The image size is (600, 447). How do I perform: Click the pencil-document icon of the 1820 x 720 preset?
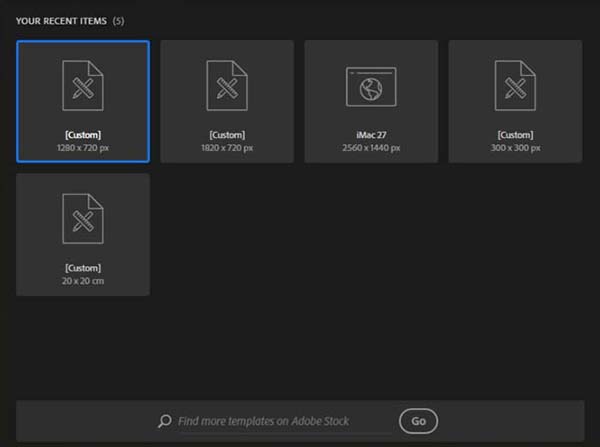(227, 85)
